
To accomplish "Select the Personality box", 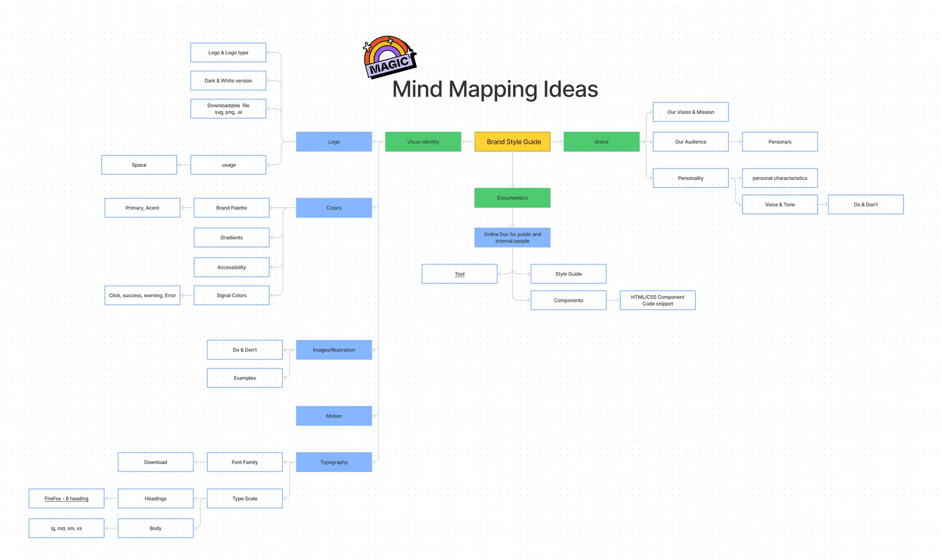I will point(690,178).
